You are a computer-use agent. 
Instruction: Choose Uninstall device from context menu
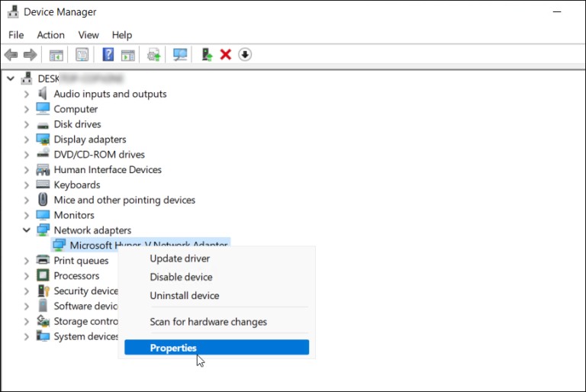[x=217, y=296]
